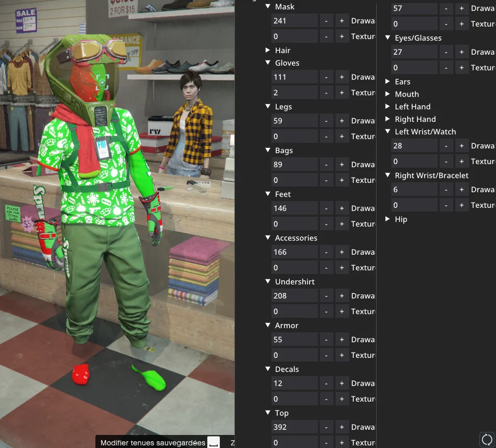Viewport: 496px width, 448px height.
Task: Expand the Mouth section
Action: click(x=388, y=94)
